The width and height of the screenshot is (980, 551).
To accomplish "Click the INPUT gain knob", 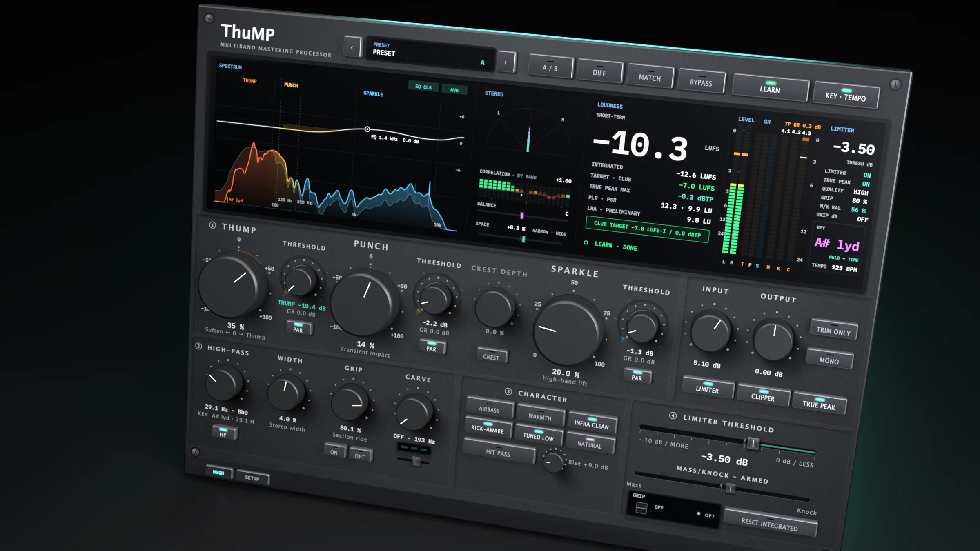I will click(x=711, y=331).
